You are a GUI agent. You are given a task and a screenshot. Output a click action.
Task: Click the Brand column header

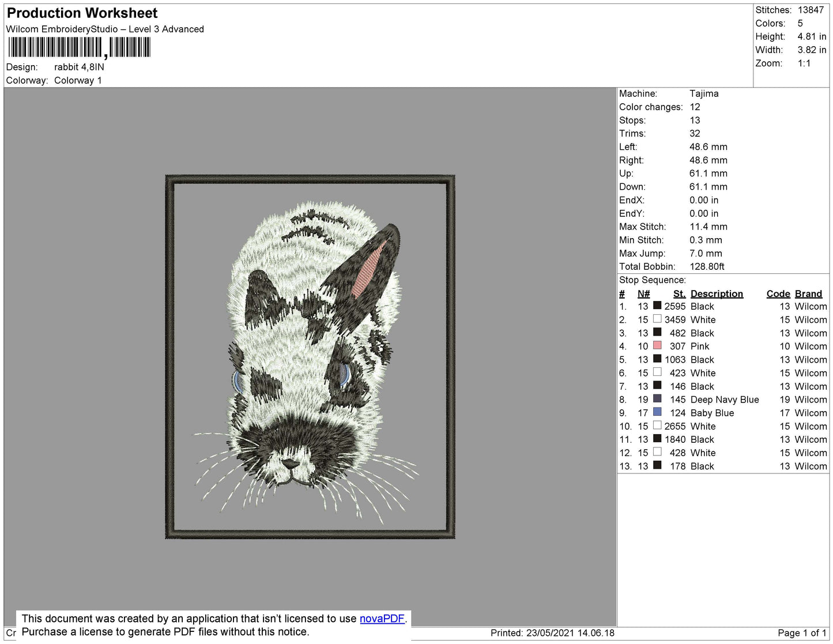(808, 293)
